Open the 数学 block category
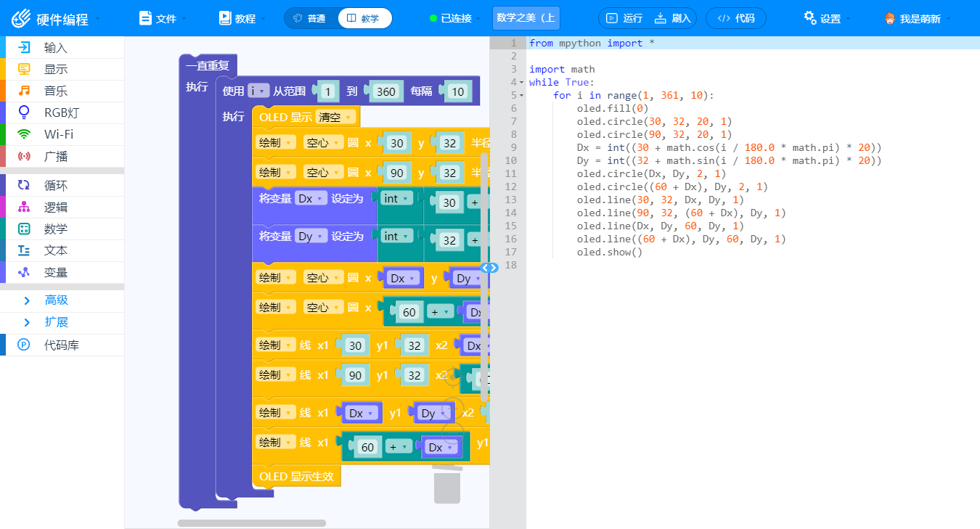The width and height of the screenshot is (980, 529). click(62, 229)
